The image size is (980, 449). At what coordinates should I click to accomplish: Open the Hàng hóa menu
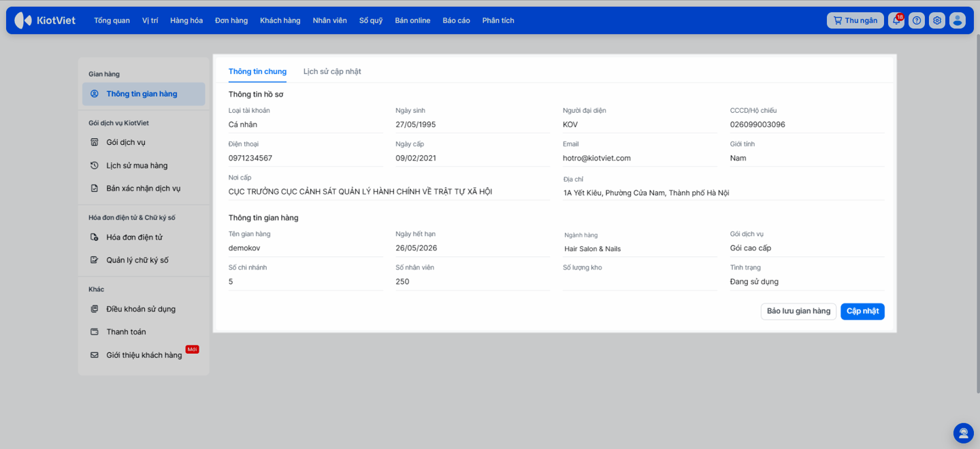186,20
